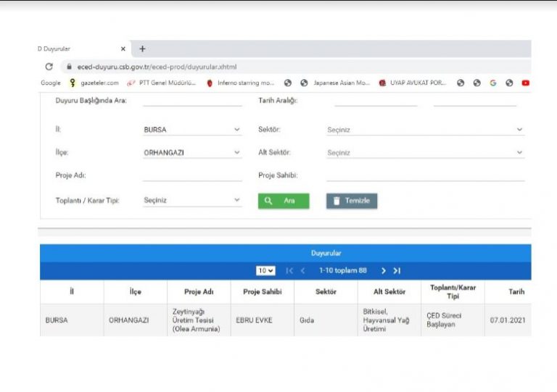This screenshot has height=392, width=557.
Task: Jump to the last results page
Action: coord(397,270)
